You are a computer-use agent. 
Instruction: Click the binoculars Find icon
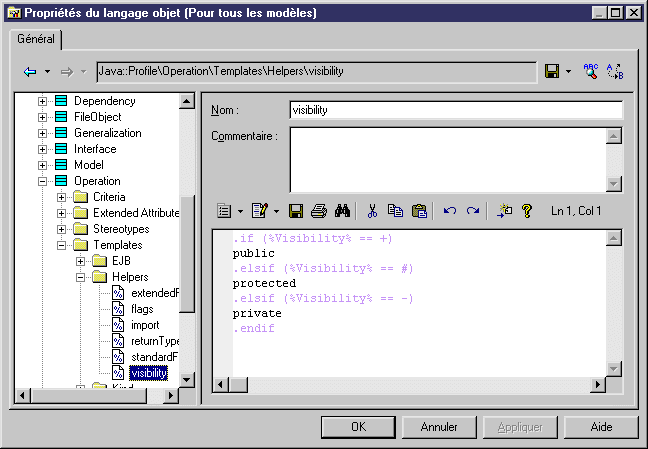click(x=341, y=211)
